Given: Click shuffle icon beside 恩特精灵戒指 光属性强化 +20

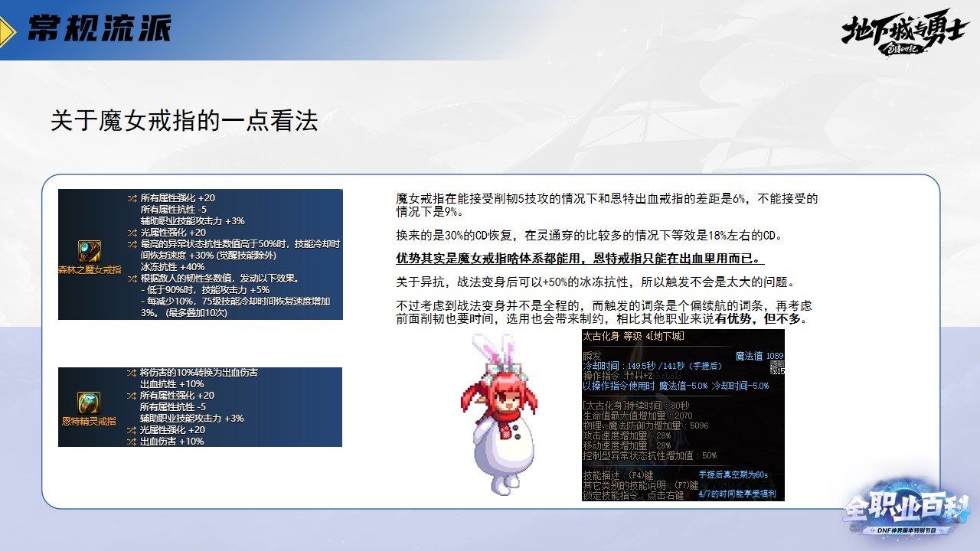Looking at the screenshot, I should click(132, 430).
